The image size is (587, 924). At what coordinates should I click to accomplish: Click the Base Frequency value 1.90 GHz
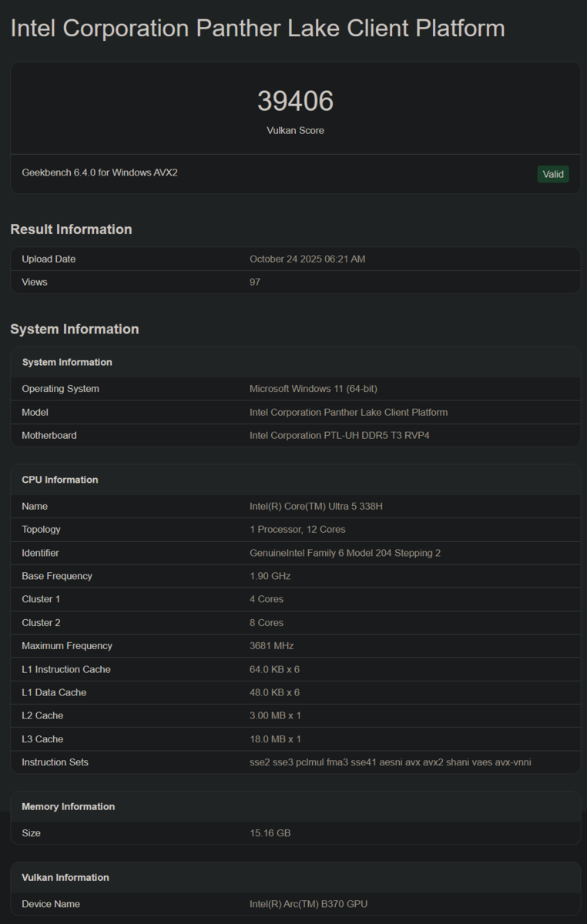click(270, 576)
